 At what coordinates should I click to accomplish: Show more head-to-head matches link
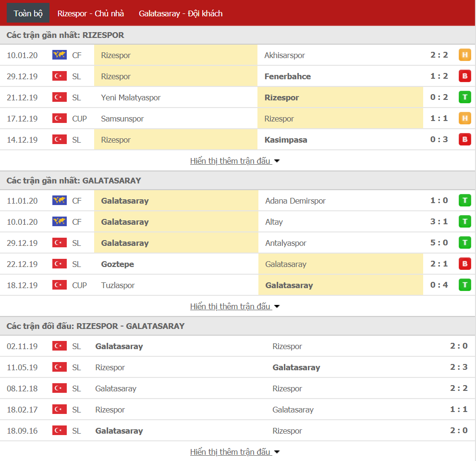231,451
